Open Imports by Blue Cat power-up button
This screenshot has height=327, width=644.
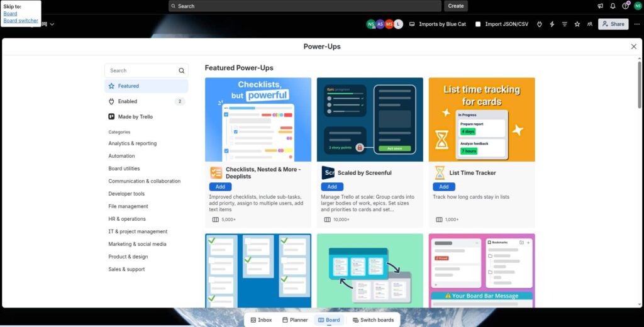(x=438, y=25)
